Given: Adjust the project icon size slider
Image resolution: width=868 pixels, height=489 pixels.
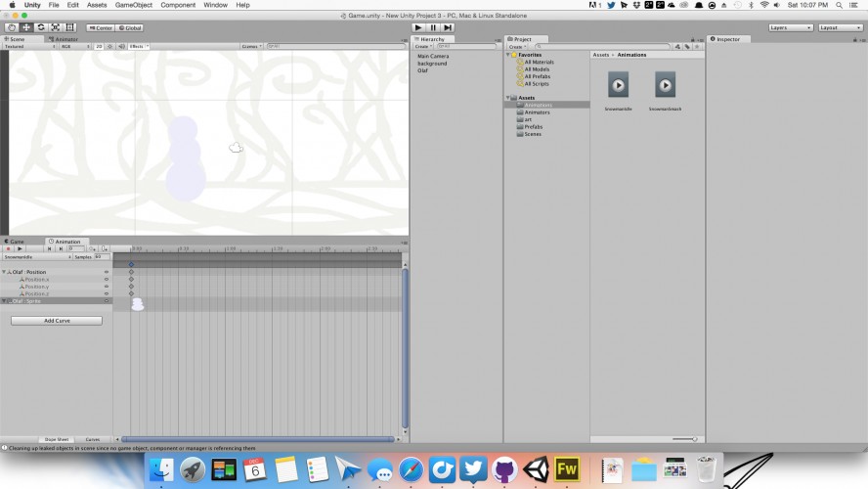Looking at the screenshot, I should (x=685, y=439).
